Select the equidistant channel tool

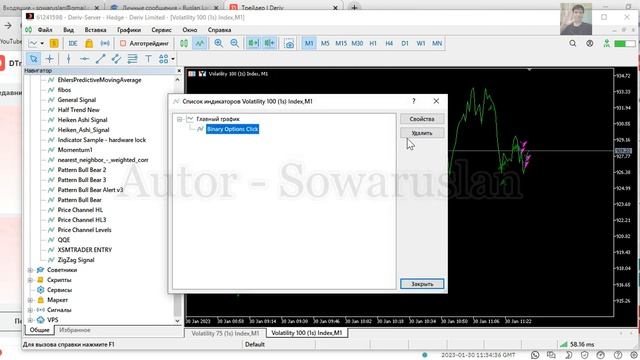(116, 59)
